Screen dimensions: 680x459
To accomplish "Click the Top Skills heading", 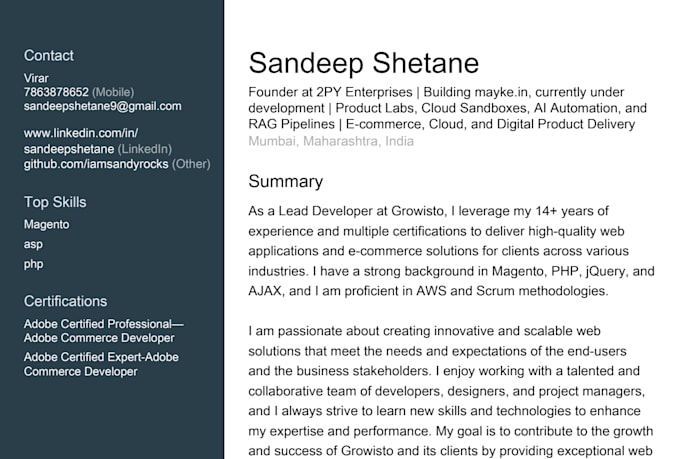I will pos(55,202).
